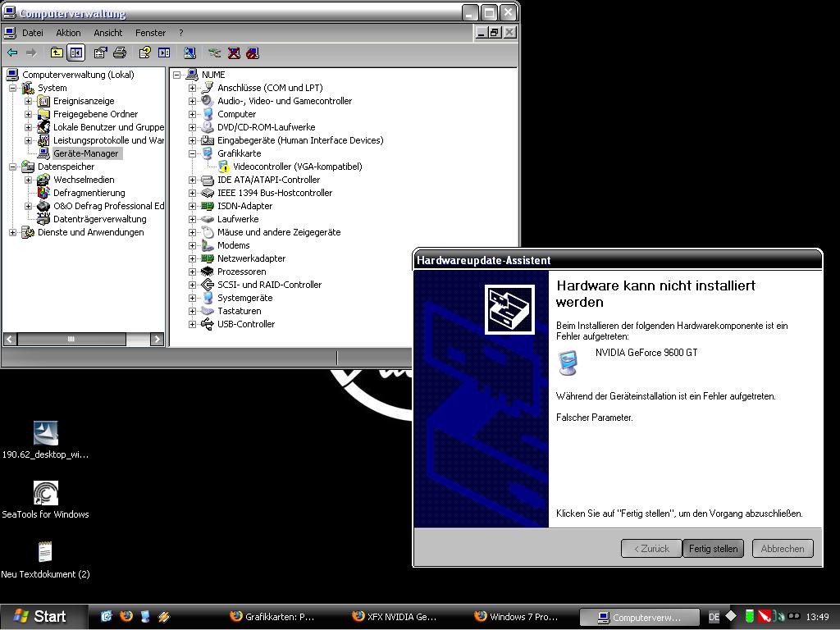Open the Fenster menu
This screenshot has height=630, width=840.
point(151,33)
